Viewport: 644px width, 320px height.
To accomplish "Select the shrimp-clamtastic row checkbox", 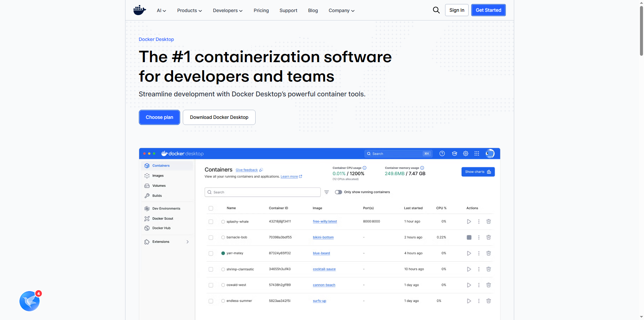I will click(211, 269).
